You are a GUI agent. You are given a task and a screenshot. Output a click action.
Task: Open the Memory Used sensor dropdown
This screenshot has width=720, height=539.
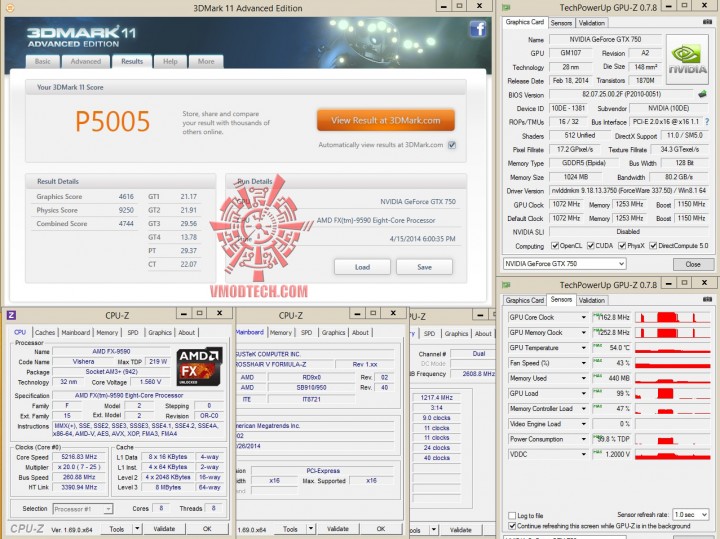tap(584, 378)
